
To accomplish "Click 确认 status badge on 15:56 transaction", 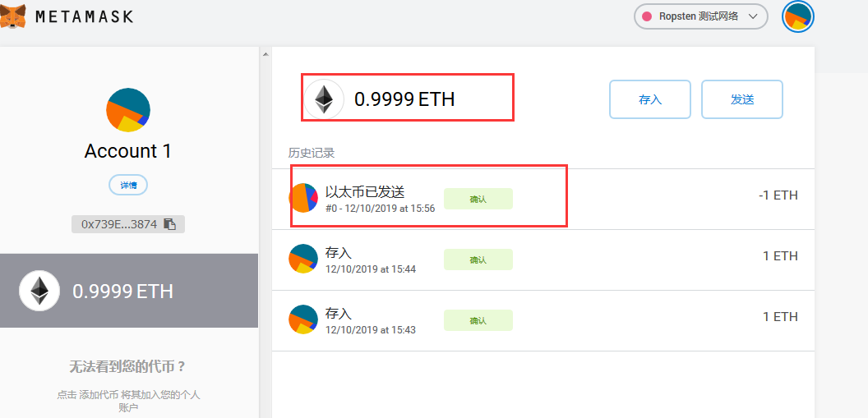I will (478, 199).
